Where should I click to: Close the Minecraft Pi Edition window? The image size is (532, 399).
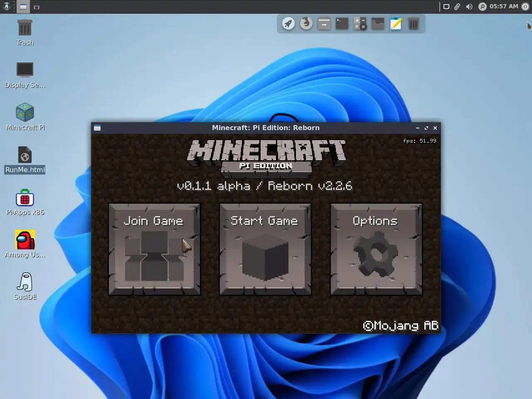(435, 128)
